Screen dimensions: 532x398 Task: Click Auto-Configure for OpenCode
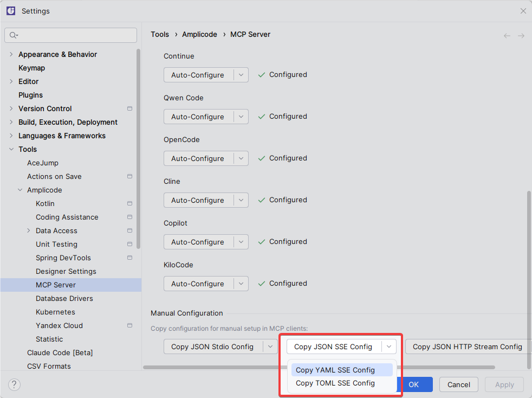[198, 158]
